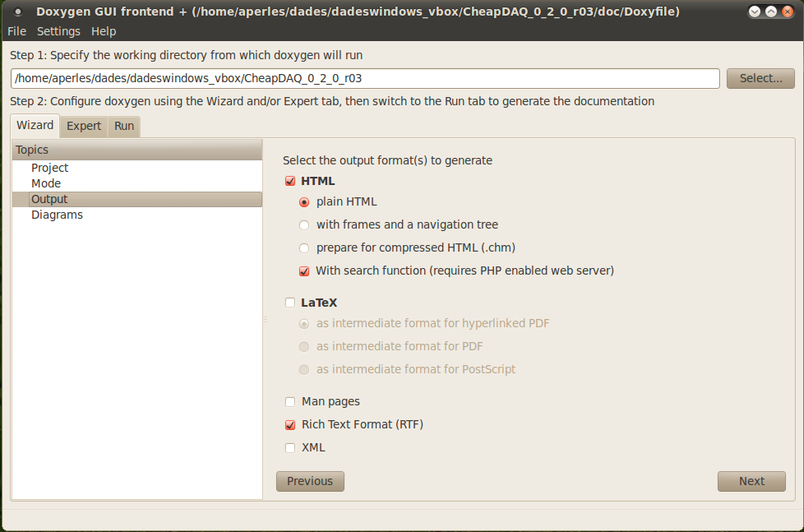804x532 pixels.
Task: Switch to the Expert tab
Action: (x=84, y=126)
